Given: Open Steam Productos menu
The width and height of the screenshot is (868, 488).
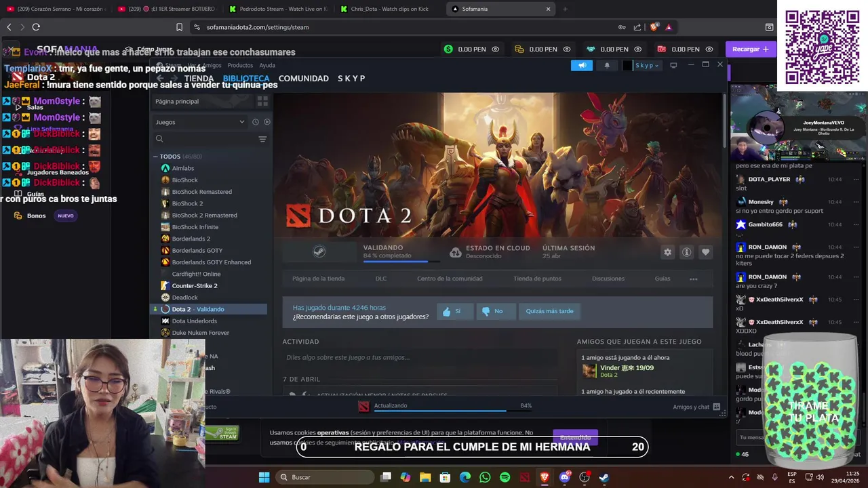Looking at the screenshot, I should coord(240,65).
